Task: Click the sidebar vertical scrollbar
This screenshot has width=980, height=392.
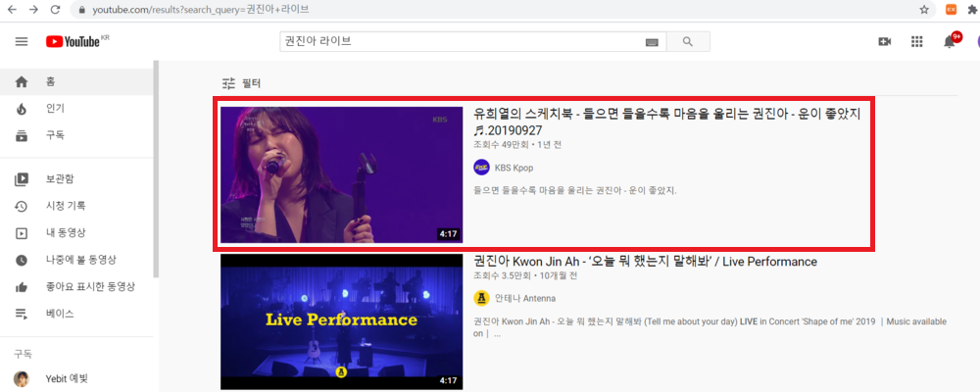Action: pyautogui.click(x=156, y=169)
